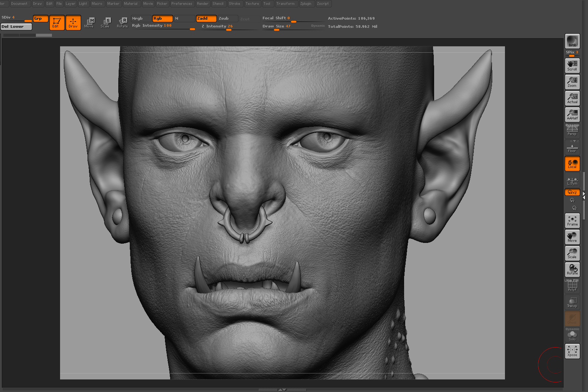Viewport: 588px width, 392px height.
Task: Expand the bottom tray divider arrow
Action: point(283,390)
